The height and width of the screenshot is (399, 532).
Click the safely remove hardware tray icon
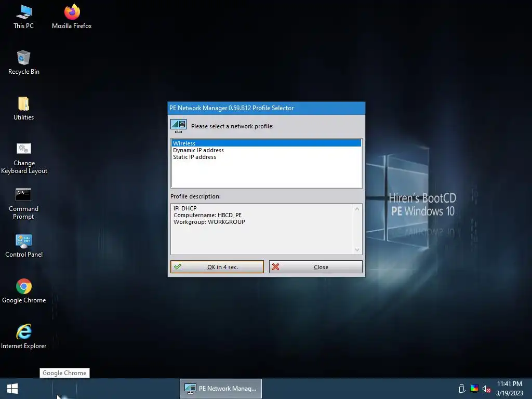[462, 389]
